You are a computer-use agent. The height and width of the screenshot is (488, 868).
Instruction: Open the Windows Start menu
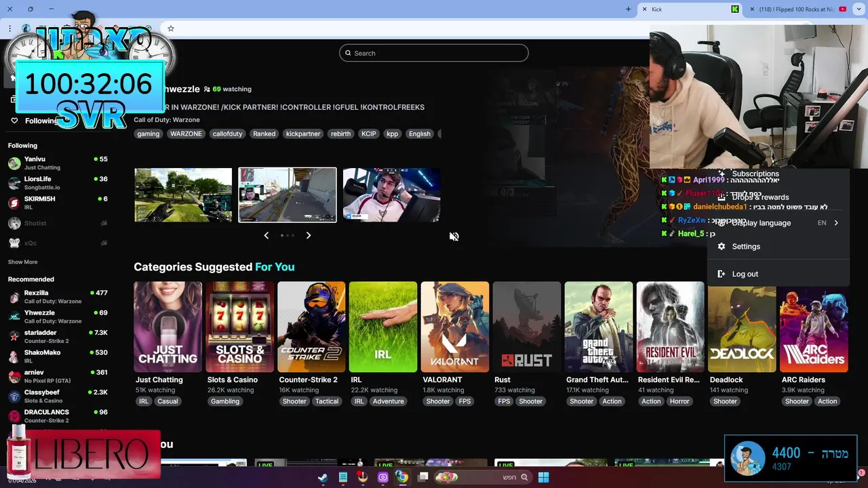[x=544, y=477]
